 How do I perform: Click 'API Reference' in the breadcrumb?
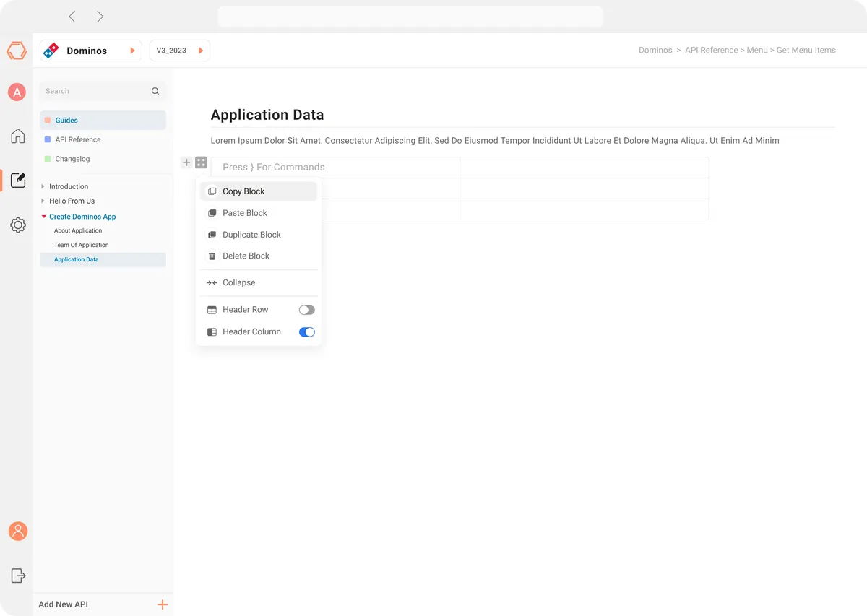tap(712, 51)
